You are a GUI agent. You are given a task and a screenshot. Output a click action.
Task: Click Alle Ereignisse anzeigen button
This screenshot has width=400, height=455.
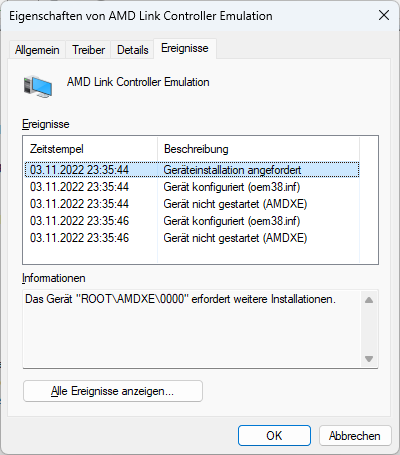[113, 391]
